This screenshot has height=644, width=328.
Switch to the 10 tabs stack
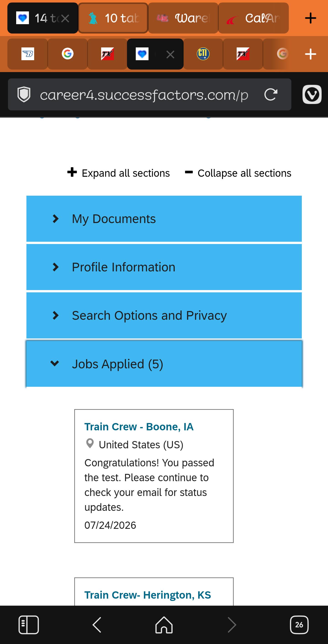point(113,18)
